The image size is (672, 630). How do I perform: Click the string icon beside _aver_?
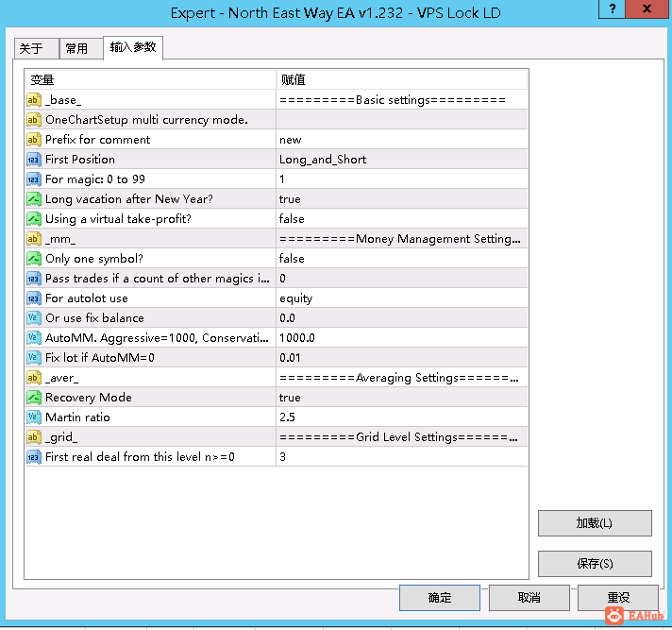(33, 378)
